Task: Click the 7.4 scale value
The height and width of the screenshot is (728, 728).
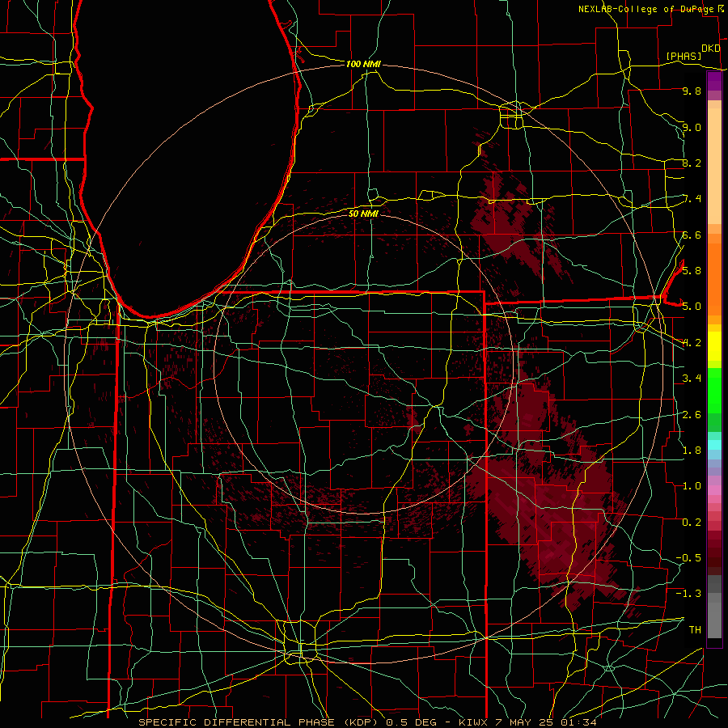Action: 692,199
